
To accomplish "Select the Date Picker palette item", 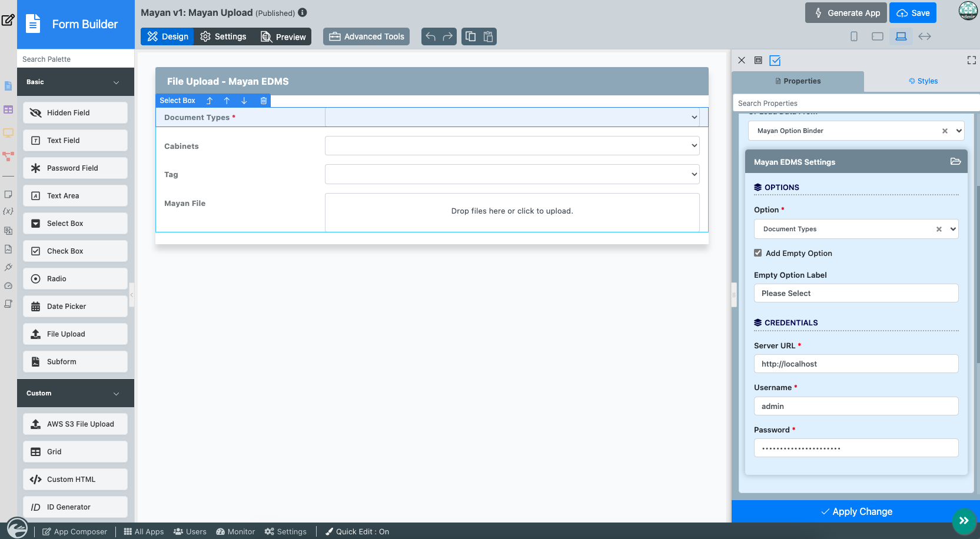I will 75,307.
